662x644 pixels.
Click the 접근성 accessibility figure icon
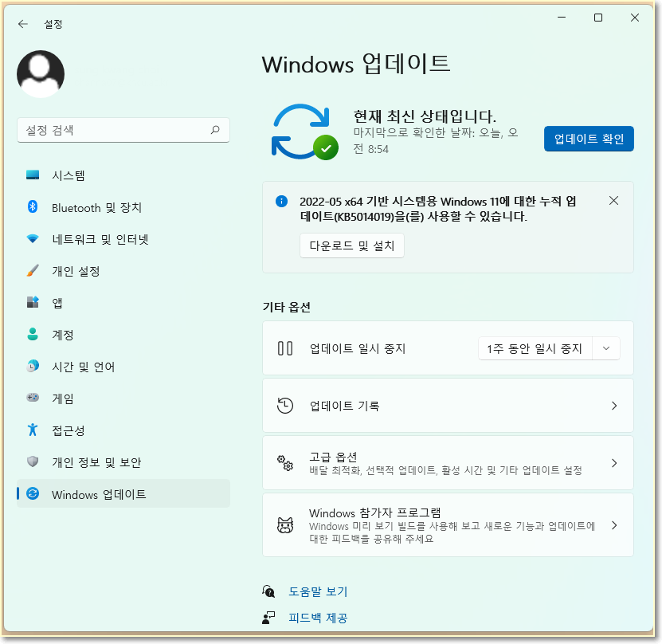pos(33,430)
